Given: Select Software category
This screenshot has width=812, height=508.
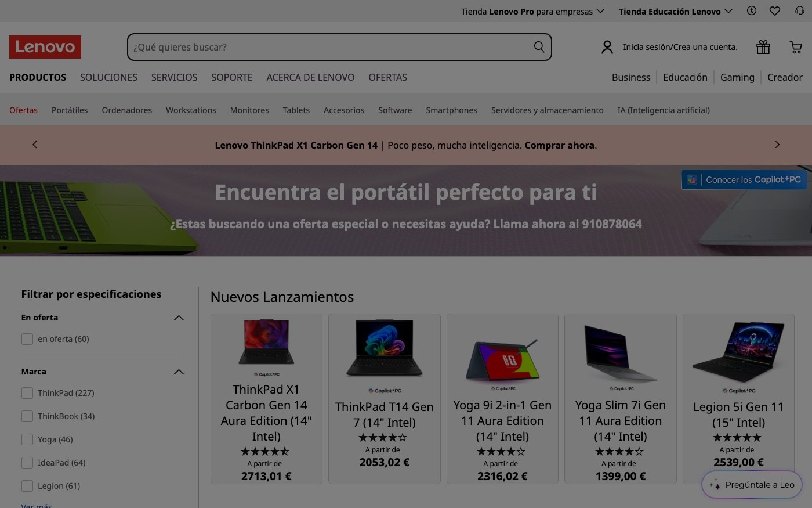Looking at the screenshot, I should pos(395,110).
